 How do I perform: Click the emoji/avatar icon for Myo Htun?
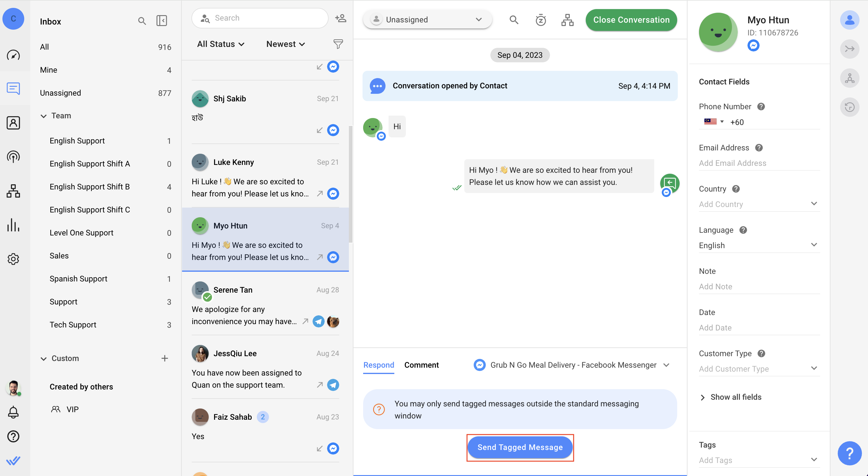tap(718, 32)
